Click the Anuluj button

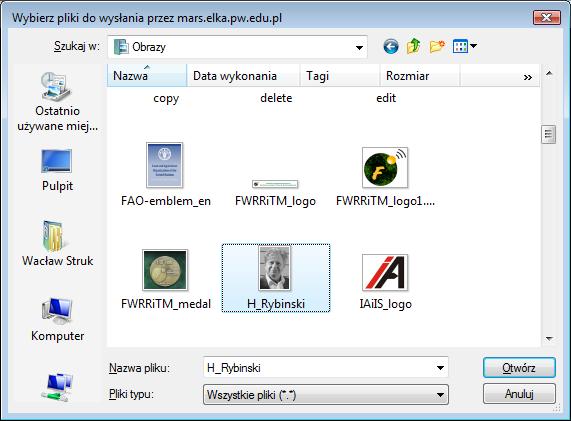519,394
